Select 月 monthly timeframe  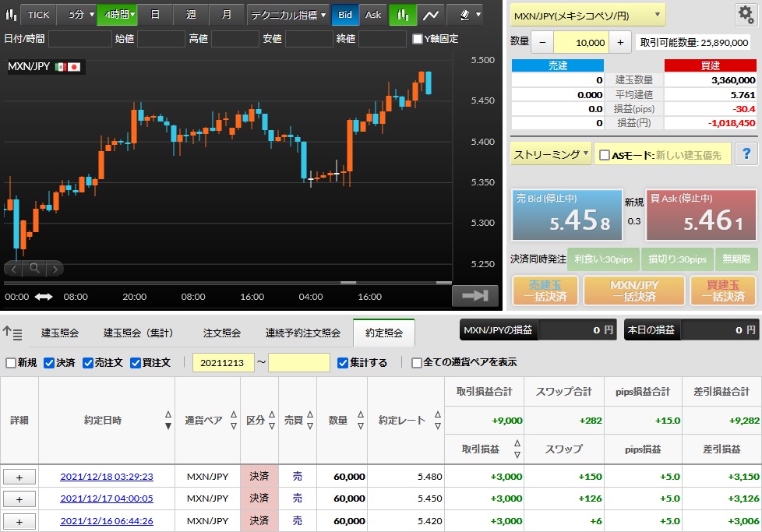click(227, 15)
